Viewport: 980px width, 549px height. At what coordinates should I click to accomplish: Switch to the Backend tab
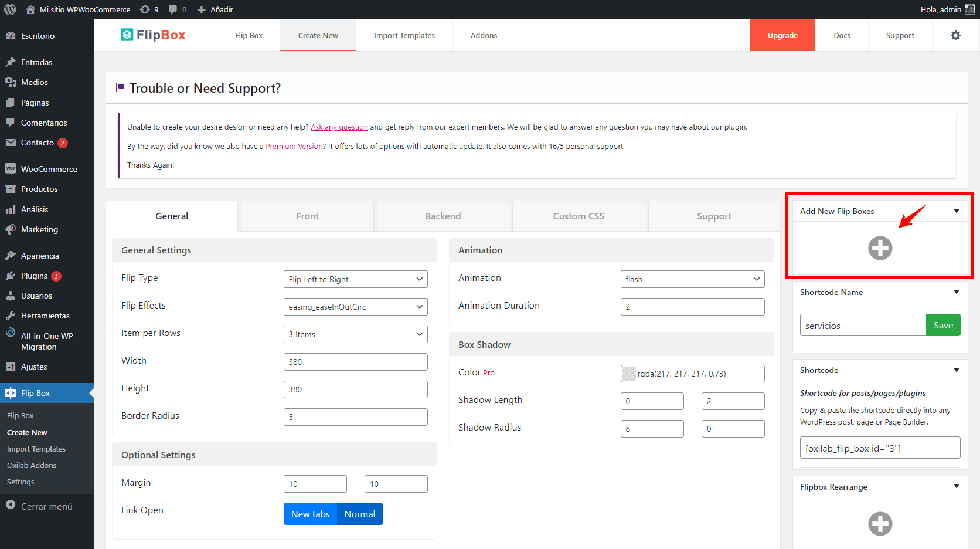(x=443, y=216)
